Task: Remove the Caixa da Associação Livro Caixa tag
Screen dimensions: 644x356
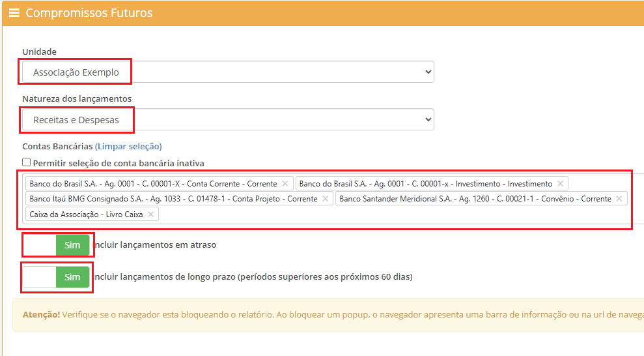Action: tap(150, 214)
